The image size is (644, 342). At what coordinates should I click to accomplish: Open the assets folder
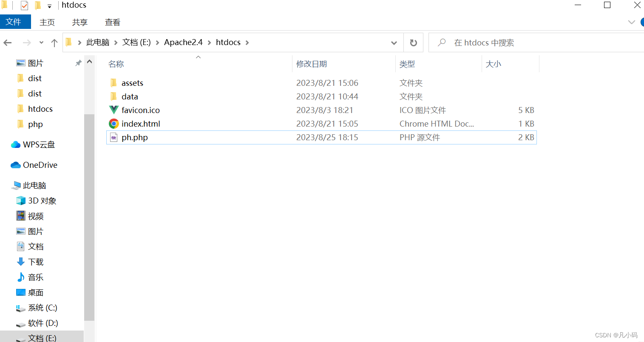point(132,82)
